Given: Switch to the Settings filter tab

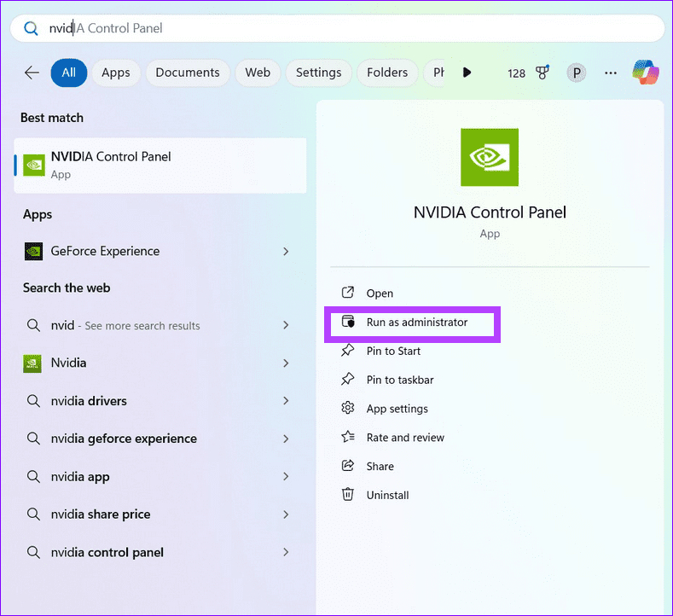Looking at the screenshot, I should pos(318,73).
